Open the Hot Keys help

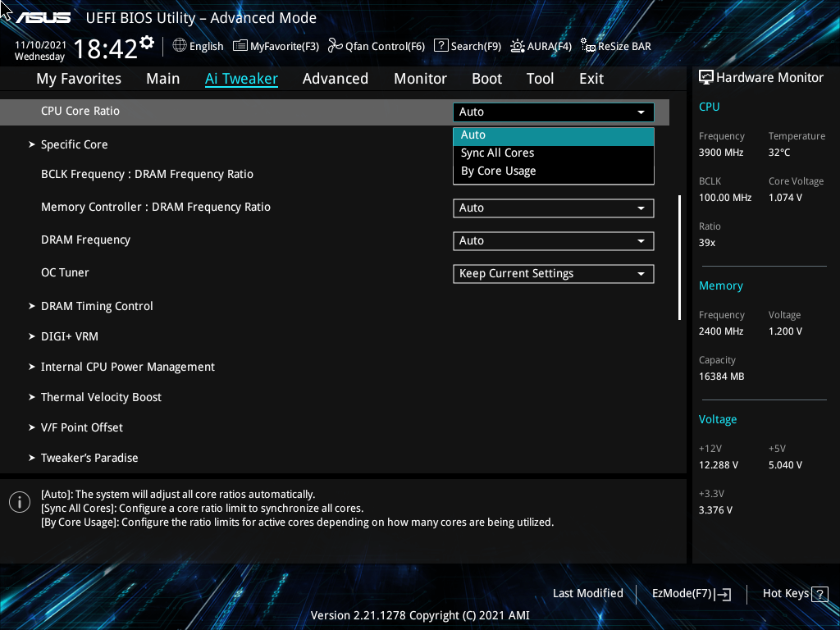796,594
